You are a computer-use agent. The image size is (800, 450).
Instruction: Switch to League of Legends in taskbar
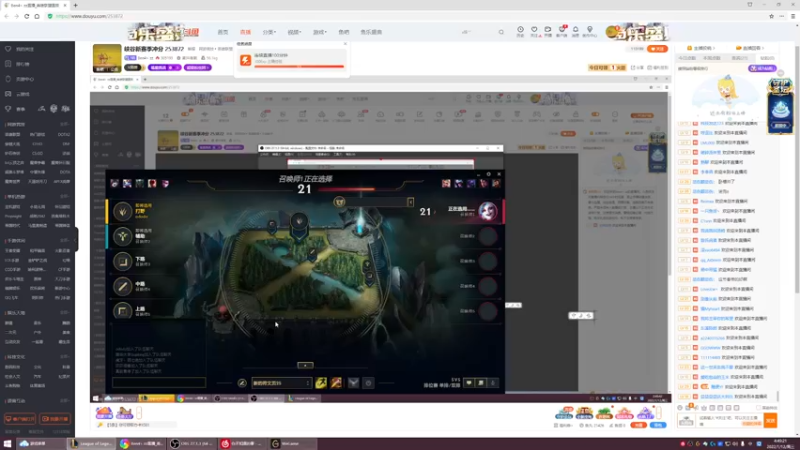coord(92,444)
